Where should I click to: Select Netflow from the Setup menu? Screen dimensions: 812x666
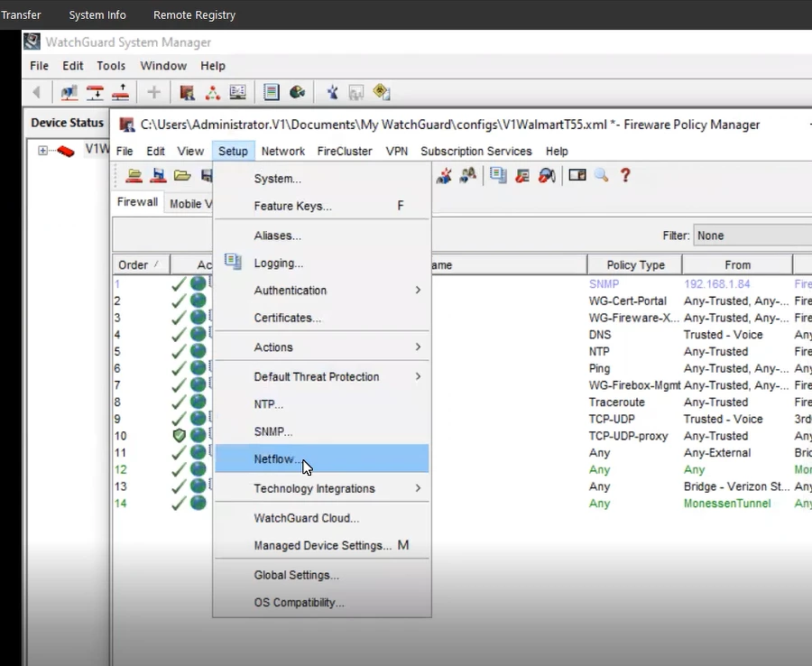pos(321,458)
